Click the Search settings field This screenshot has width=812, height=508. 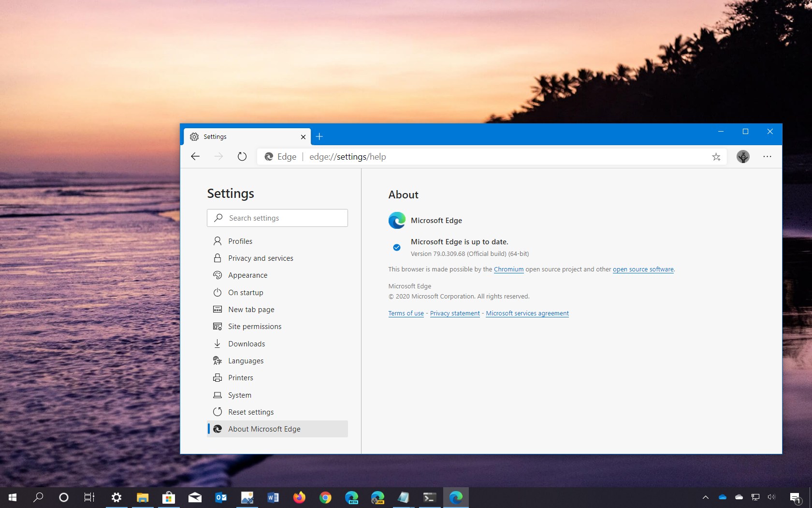click(x=277, y=218)
